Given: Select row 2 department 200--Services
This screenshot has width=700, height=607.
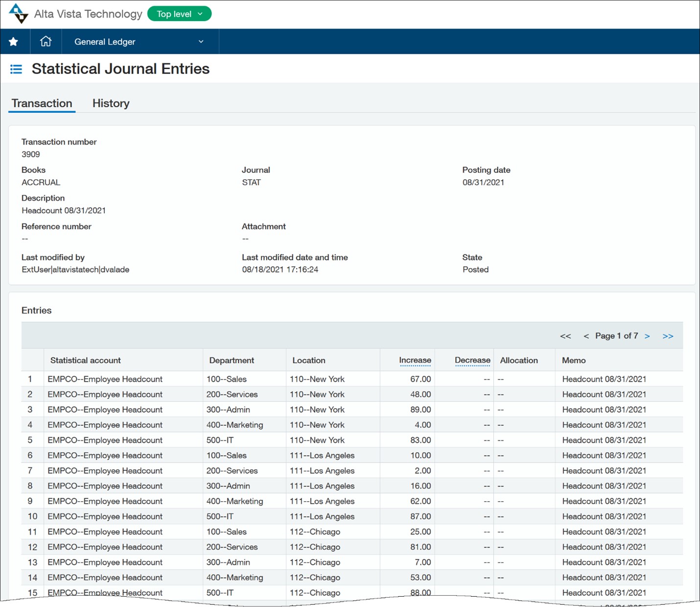Looking at the screenshot, I should (x=232, y=394).
